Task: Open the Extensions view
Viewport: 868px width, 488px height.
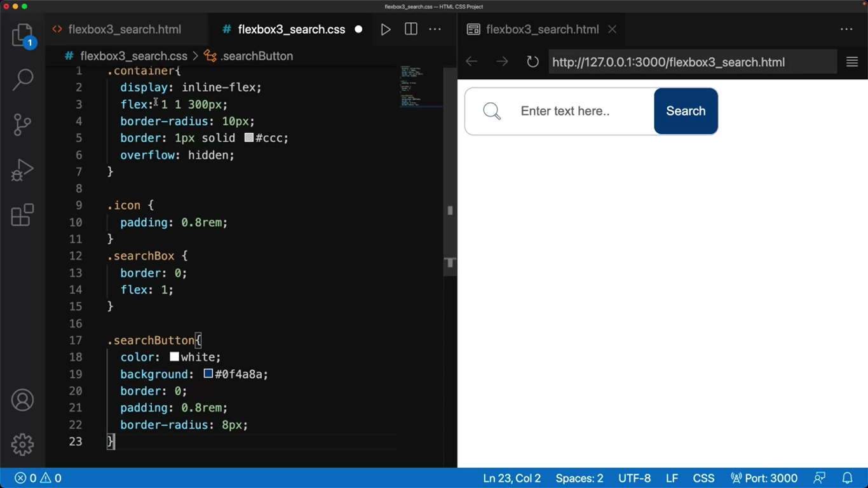Action: [x=22, y=215]
